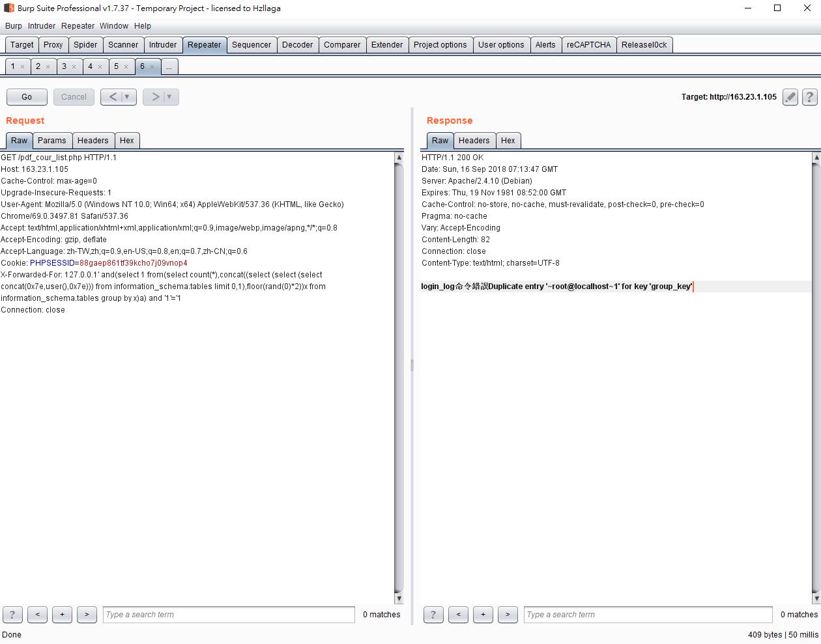The width and height of the screenshot is (821, 644).
Task: Open the Repeater menu
Action: [x=78, y=26]
